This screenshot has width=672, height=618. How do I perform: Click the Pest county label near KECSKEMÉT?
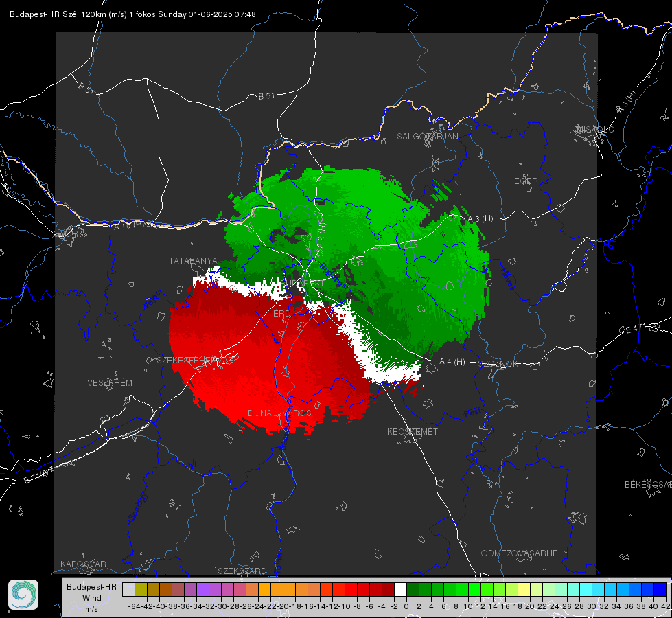[472, 413]
